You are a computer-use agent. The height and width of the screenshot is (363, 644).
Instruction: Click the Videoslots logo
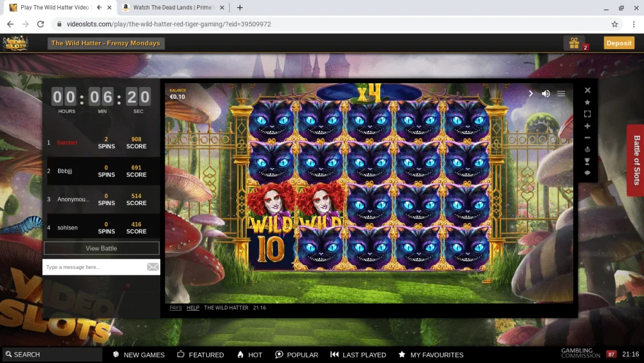(15, 43)
